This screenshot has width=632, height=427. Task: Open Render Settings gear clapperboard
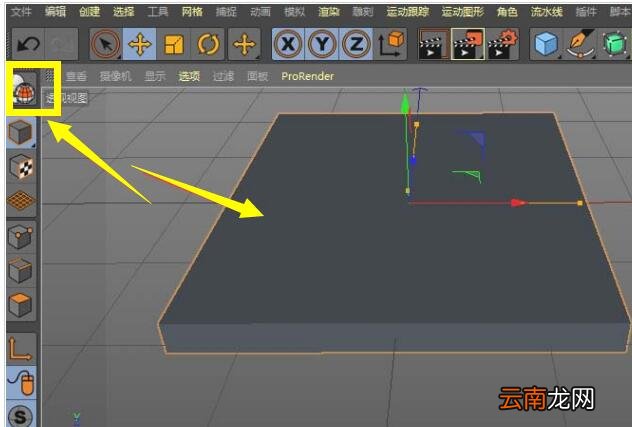(x=502, y=44)
